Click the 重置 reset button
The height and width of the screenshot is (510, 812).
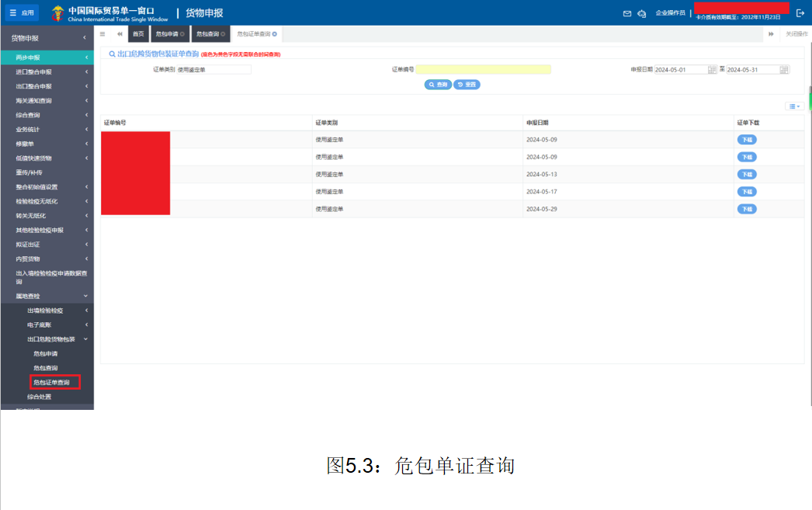click(467, 85)
